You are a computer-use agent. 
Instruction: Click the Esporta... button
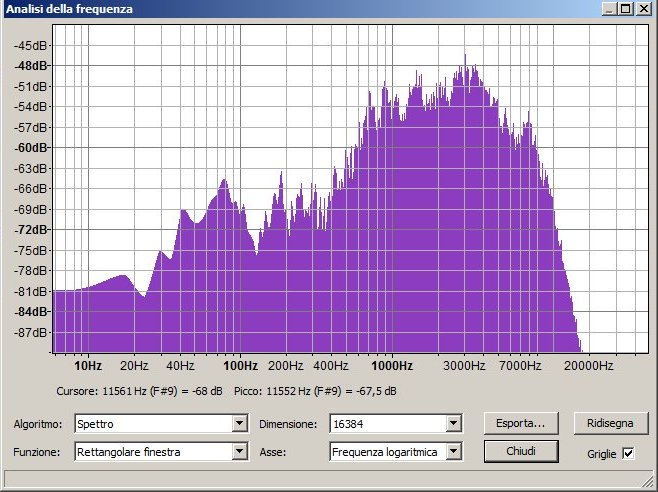point(520,423)
